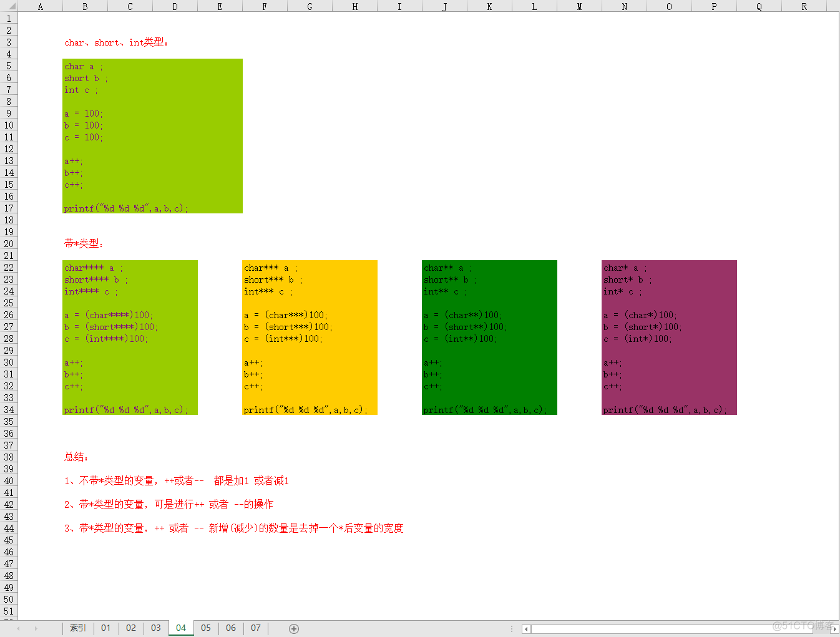
Task: Click the 'a = (char****)100;' cell
Action: pyautogui.click(x=109, y=315)
